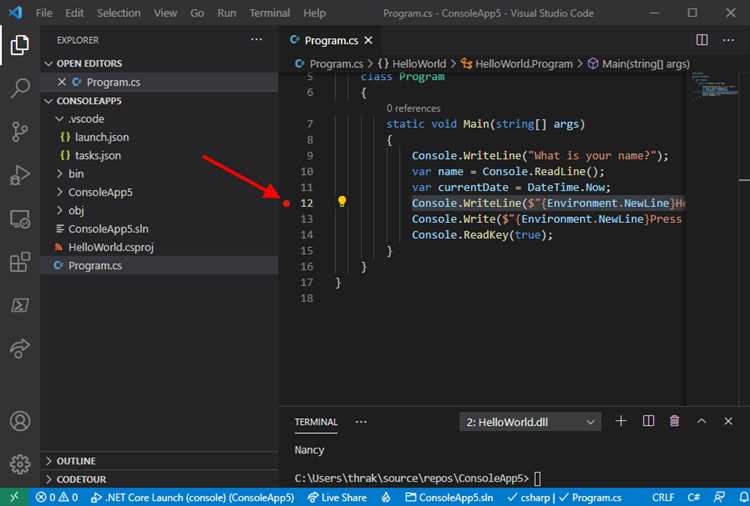Viewport: 750px width, 506px height.
Task: Open the View menu
Action: pos(165,13)
